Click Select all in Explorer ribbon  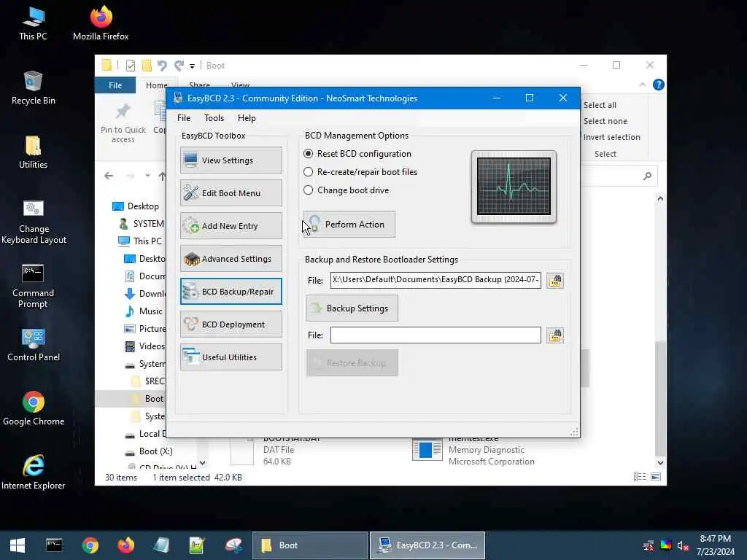point(600,105)
